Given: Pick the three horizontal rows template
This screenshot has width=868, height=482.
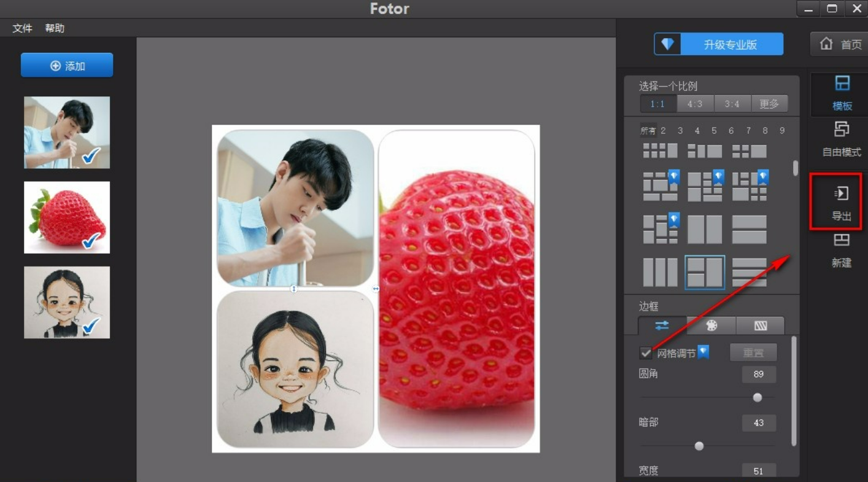Looking at the screenshot, I should point(750,272).
